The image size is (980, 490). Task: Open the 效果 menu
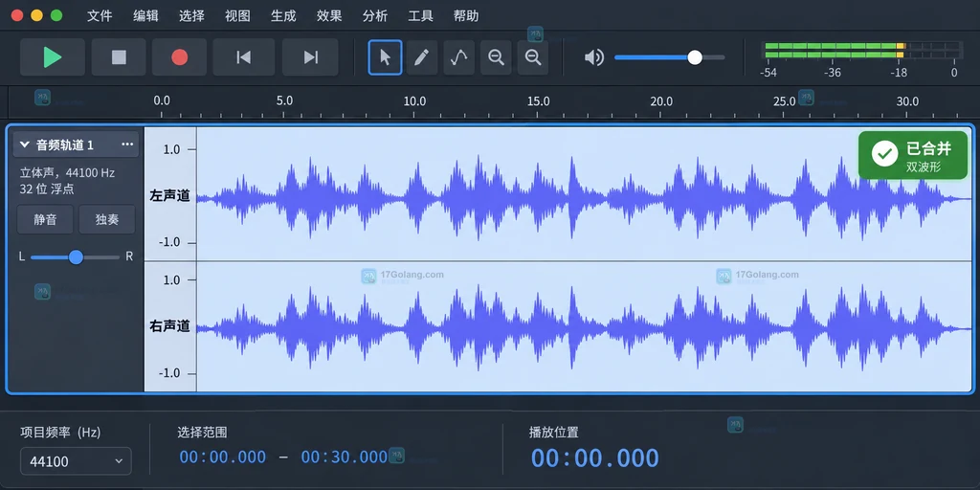coord(329,16)
